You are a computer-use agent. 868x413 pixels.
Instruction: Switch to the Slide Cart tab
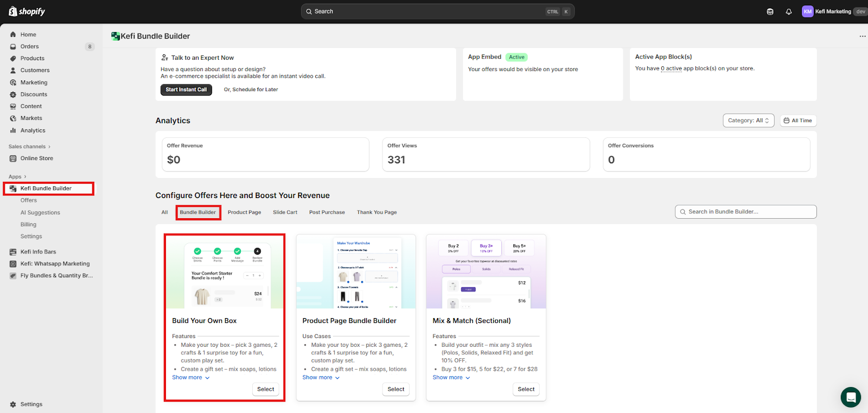tap(285, 212)
